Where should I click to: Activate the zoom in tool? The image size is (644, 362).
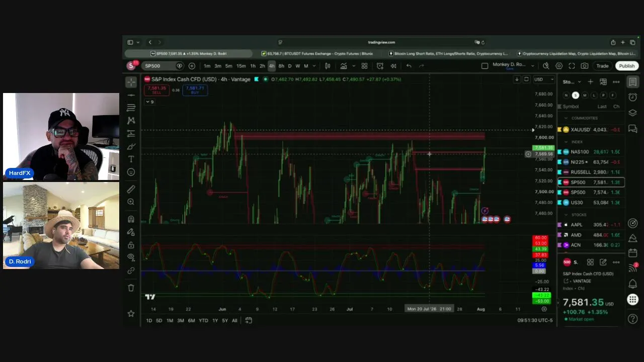coord(131,202)
